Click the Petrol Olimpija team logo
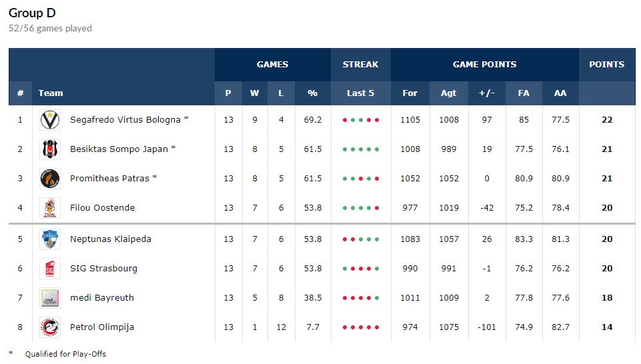 (x=50, y=327)
